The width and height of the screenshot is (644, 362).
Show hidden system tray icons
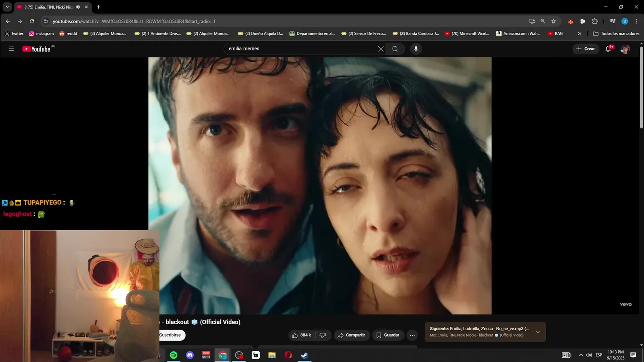(x=581, y=355)
